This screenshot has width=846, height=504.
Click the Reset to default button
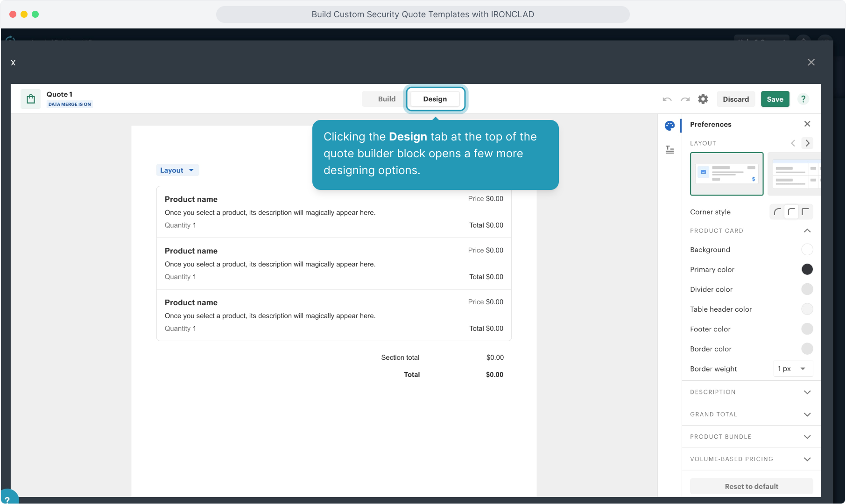[751, 486]
